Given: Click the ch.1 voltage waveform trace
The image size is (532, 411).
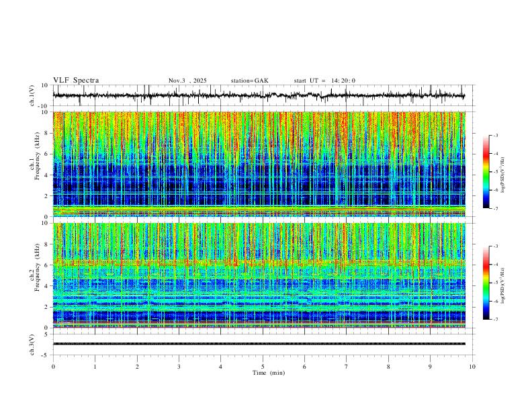Looking at the screenshot, I should (x=259, y=95).
